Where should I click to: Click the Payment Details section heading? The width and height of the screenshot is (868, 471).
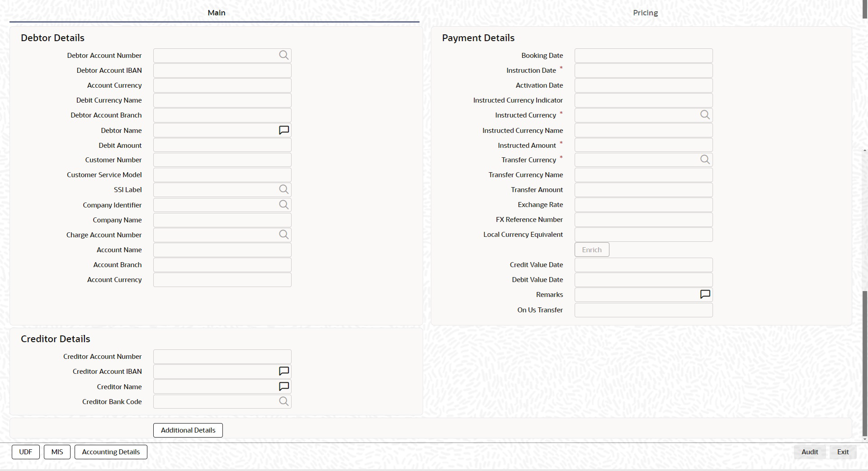(x=478, y=38)
